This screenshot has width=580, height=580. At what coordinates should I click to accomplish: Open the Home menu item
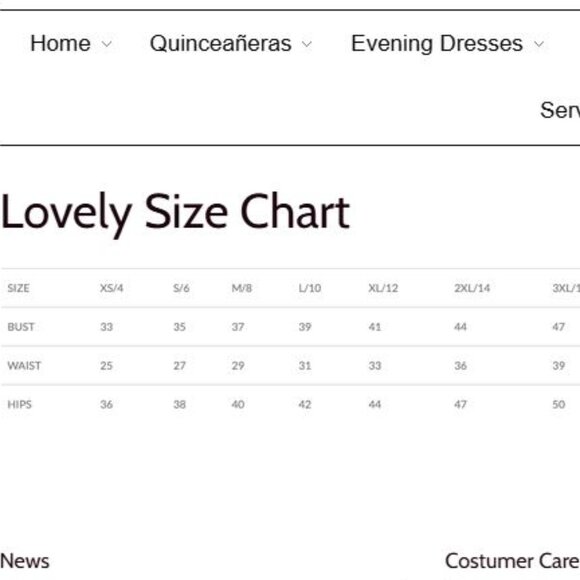(60, 43)
